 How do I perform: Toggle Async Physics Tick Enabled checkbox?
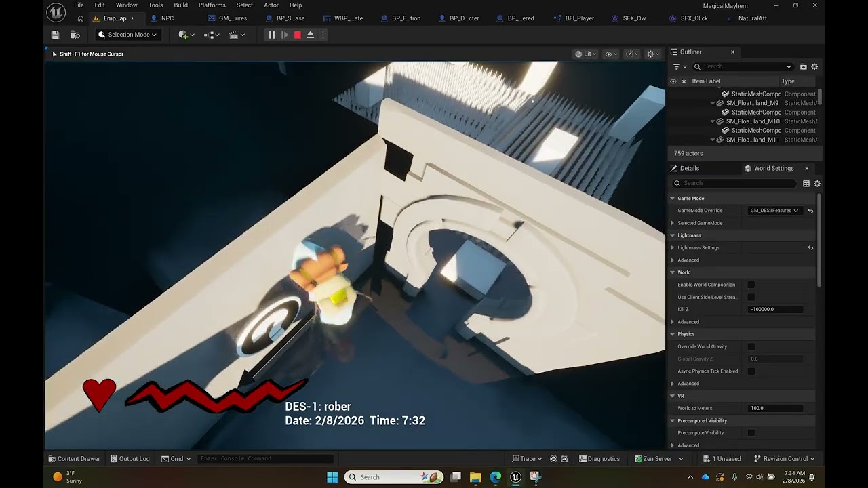[x=751, y=371]
